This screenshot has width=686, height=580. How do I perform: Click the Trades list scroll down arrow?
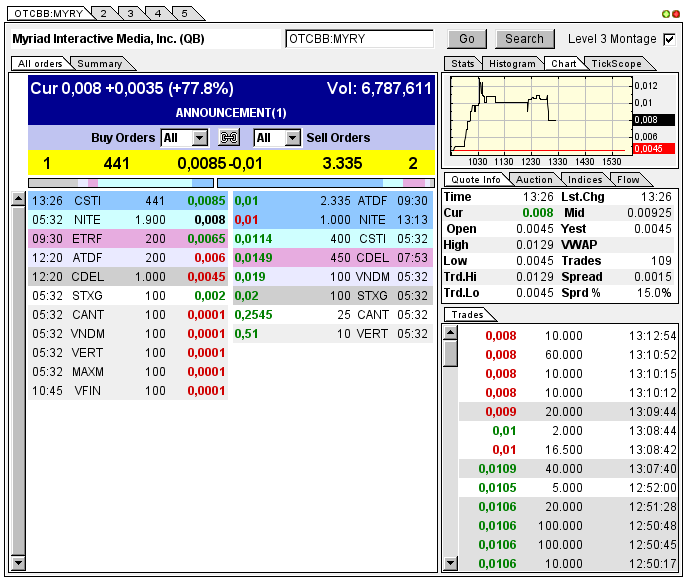[x=451, y=563]
